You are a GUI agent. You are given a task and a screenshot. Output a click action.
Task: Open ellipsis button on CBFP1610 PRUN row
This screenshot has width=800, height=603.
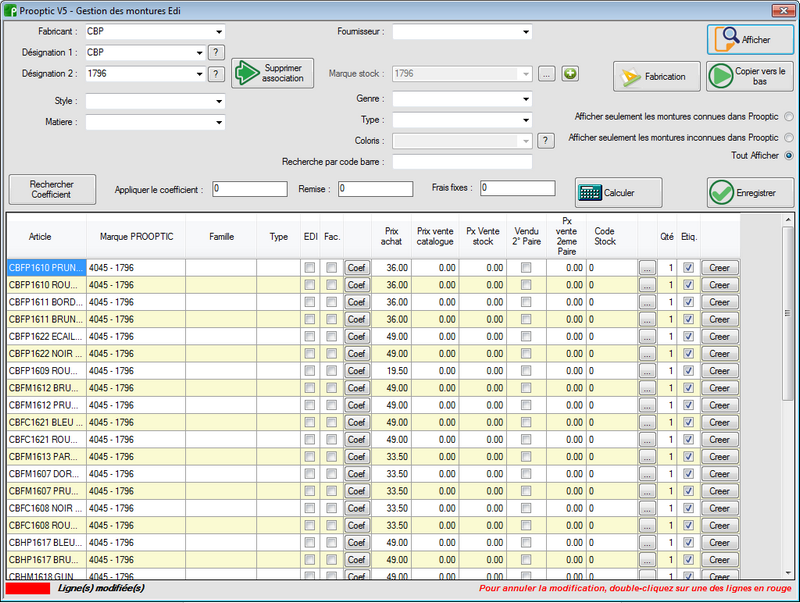(647, 268)
